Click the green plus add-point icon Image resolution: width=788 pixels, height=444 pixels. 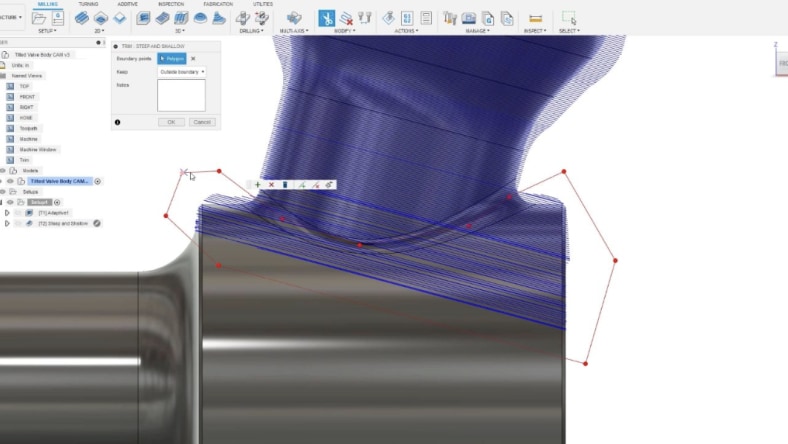click(x=257, y=185)
